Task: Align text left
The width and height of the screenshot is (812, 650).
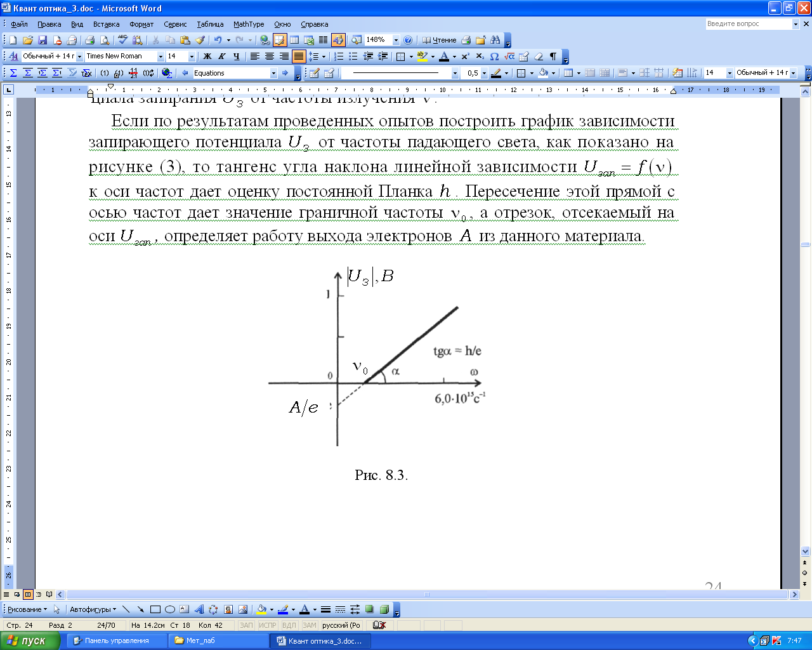Action: tap(255, 56)
